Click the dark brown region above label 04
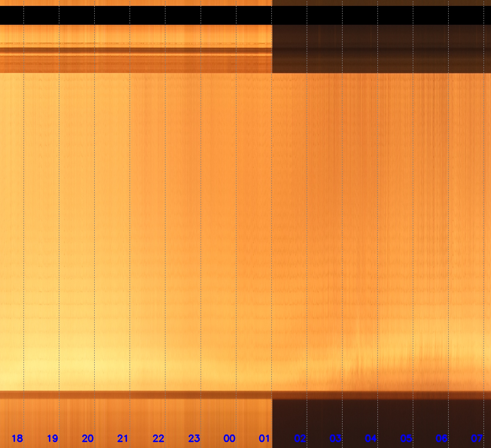491x448 pixels. point(371,419)
